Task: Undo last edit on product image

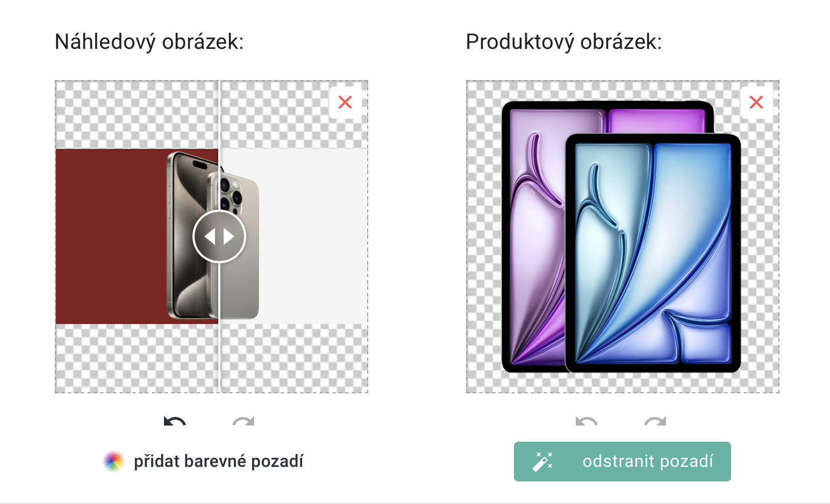Action: click(586, 421)
